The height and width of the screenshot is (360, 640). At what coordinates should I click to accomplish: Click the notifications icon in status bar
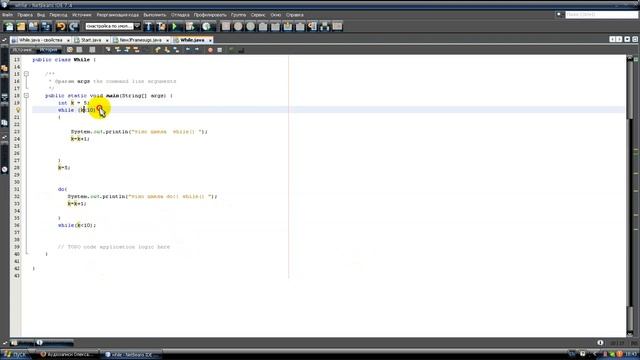pos(600,343)
